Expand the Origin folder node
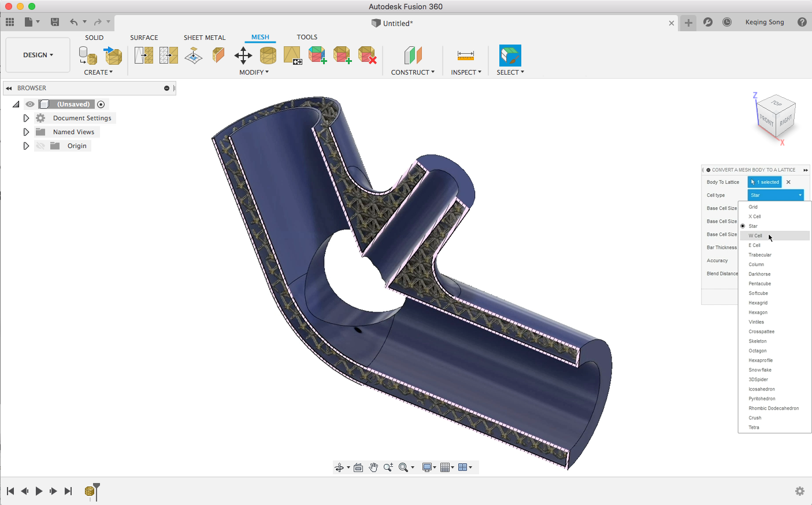The image size is (812, 505). click(26, 146)
